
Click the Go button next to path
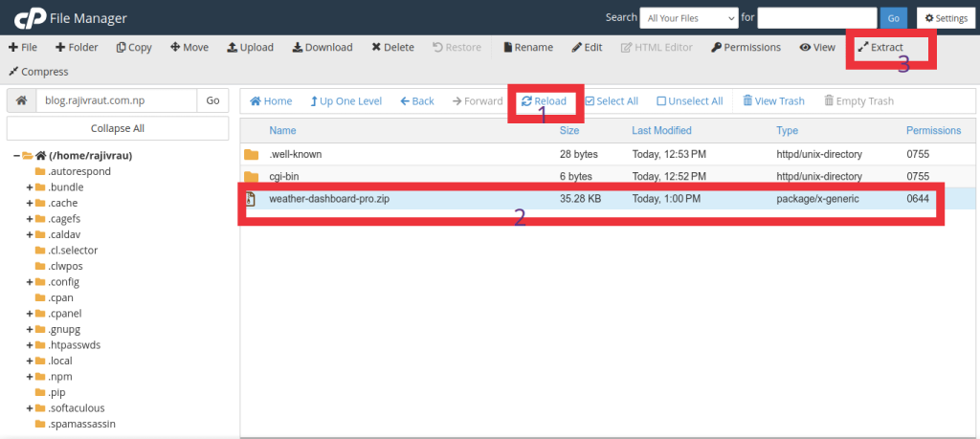pyautogui.click(x=212, y=100)
